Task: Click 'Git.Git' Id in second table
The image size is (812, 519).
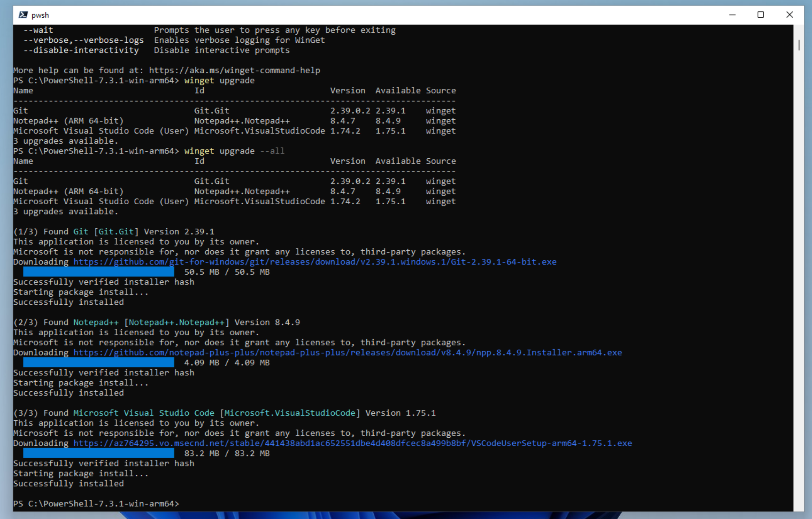Action: 211,181
